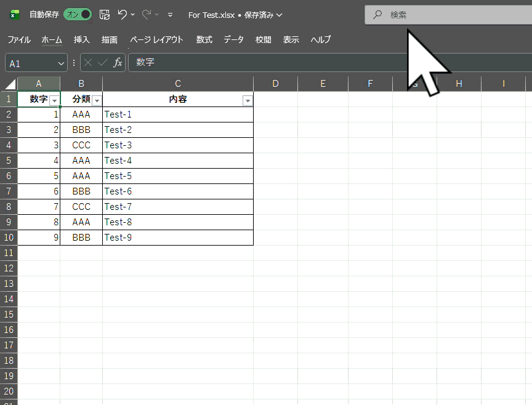
Task: Open the 表示 (View) ribbon tab
Action: 291,39
